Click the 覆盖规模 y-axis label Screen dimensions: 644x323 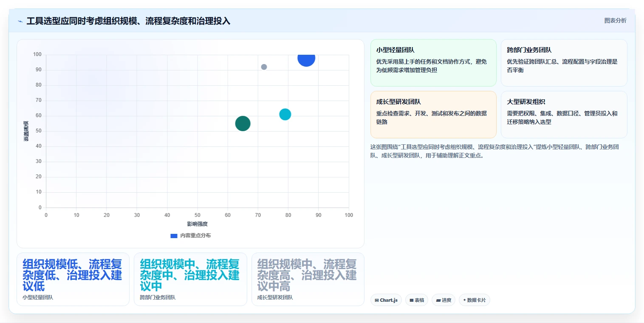(26, 131)
